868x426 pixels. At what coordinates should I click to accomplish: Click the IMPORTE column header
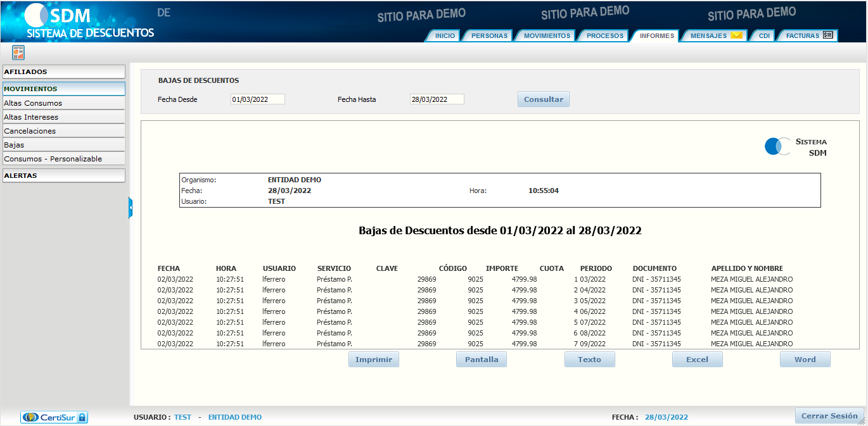coord(502,268)
